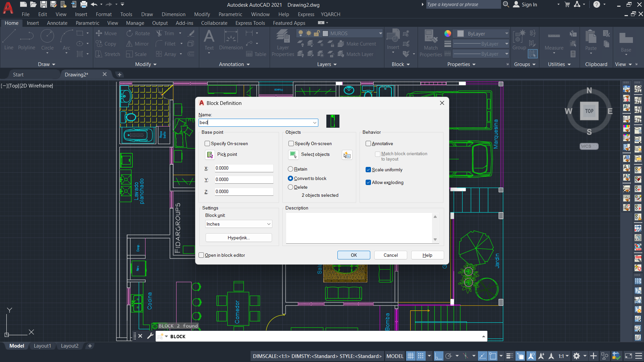Expand the Layers panel flyout
This screenshot has width=644, height=362.
(327, 64)
